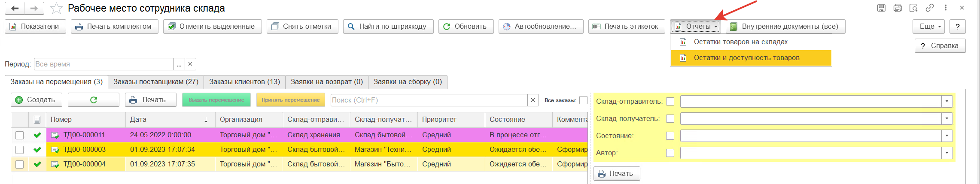Viewport: 980px width, 184px height.
Task: Open Внутренние документы (все) button
Action: tap(785, 27)
